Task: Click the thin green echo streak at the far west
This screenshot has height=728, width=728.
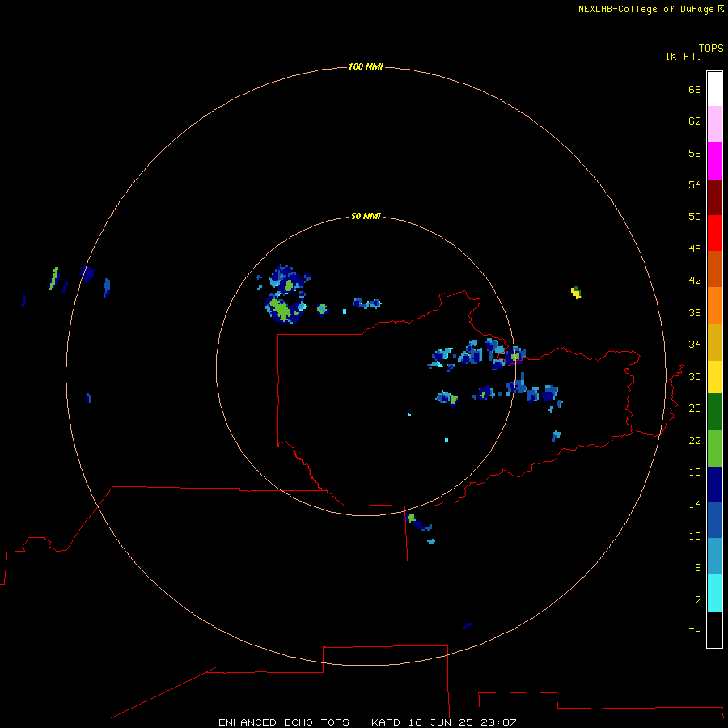Action: tap(53, 278)
